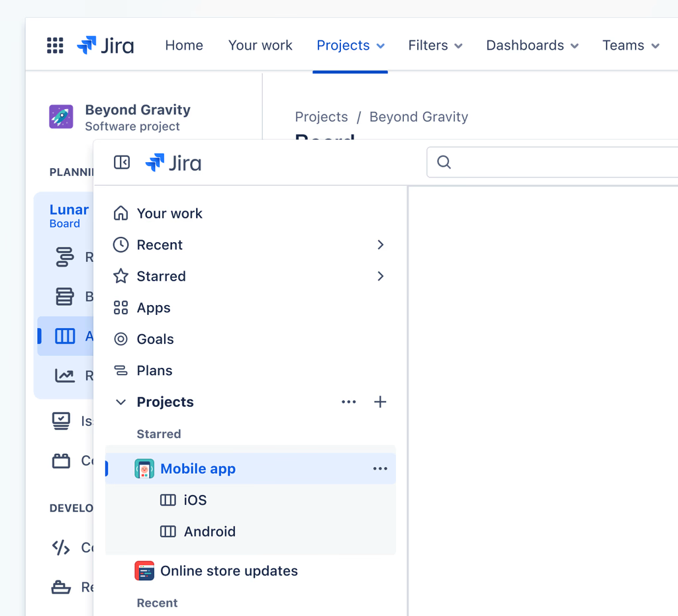The image size is (678, 616).
Task: Click the Plans roadmap icon
Action: point(121,371)
